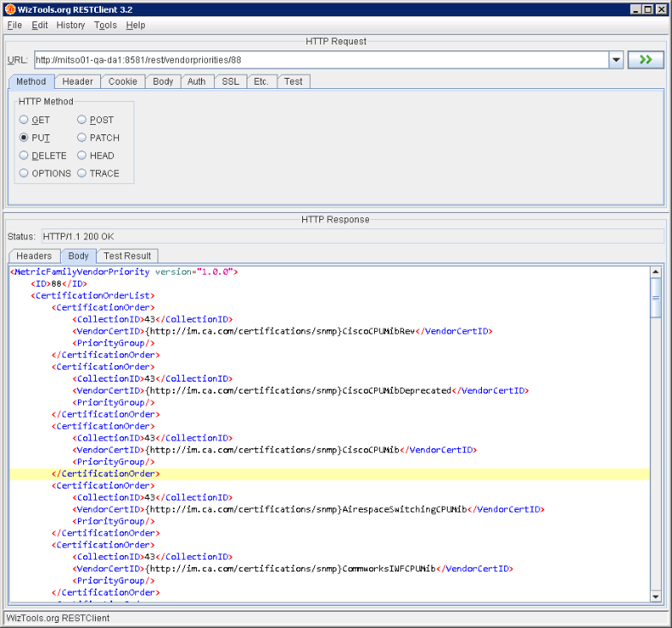Click the WizTools RESTClient title bar icon
Viewport: 672px width, 628px height.
click(10, 9)
